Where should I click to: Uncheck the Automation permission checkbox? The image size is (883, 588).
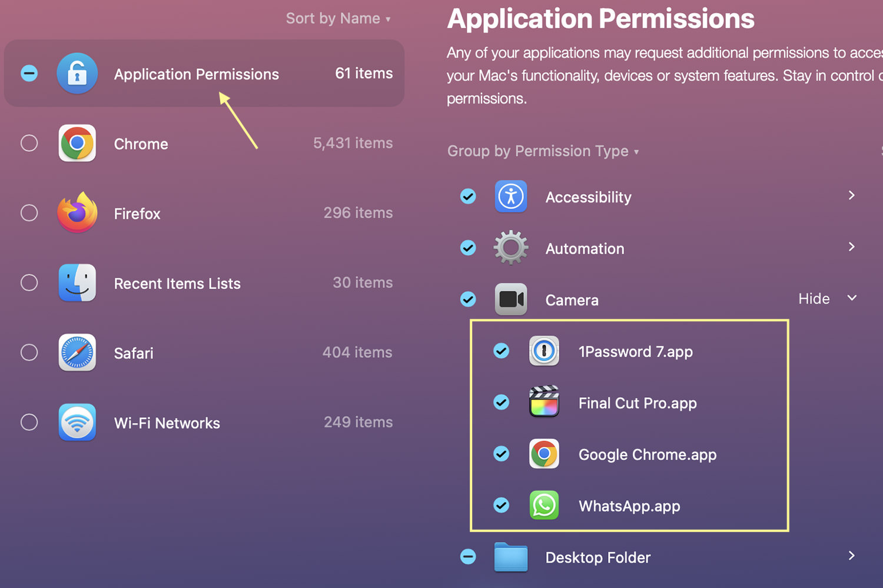click(x=468, y=248)
